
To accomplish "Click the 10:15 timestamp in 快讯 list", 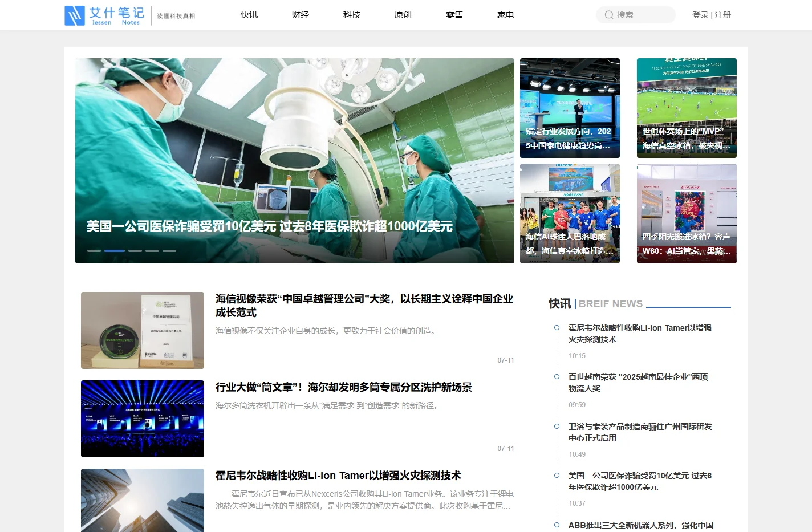I will point(577,356).
